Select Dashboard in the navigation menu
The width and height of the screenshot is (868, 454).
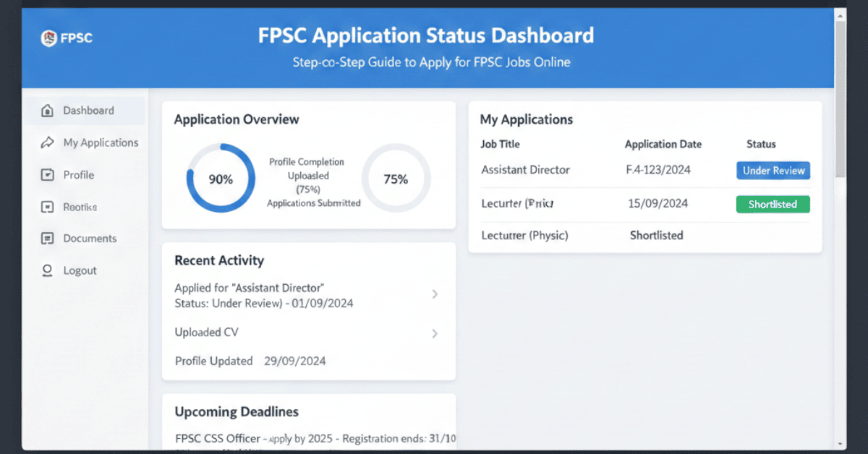click(88, 110)
